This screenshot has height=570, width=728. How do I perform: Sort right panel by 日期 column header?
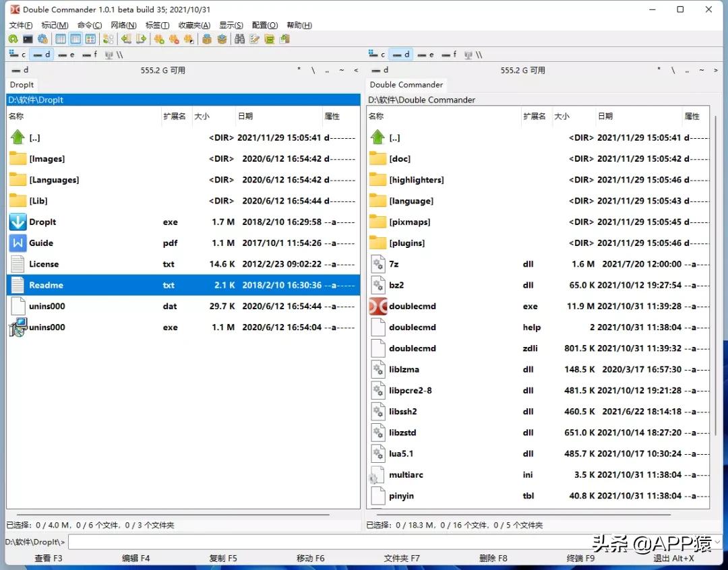[637, 117]
